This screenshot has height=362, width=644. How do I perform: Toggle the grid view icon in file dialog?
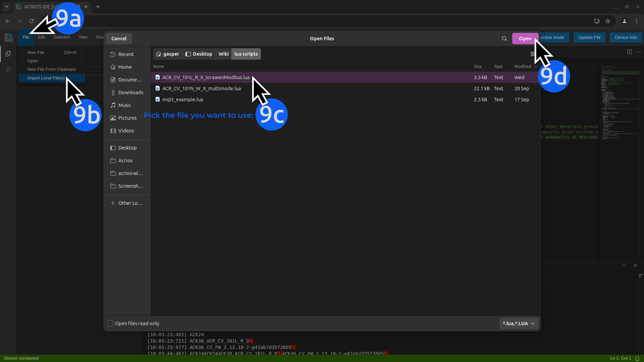[532, 54]
